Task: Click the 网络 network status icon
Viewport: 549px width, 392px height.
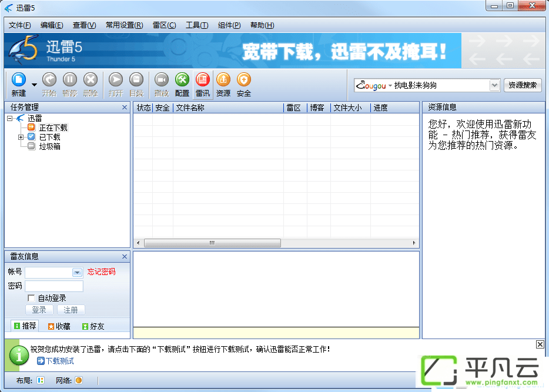Action: [x=79, y=380]
